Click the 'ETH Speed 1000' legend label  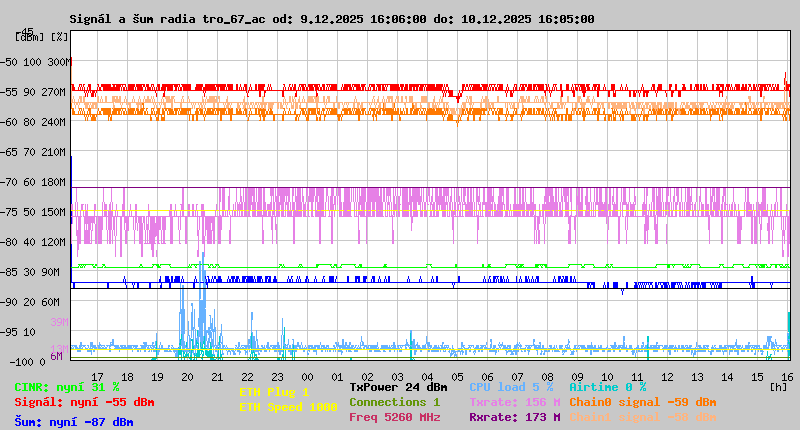point(288,407)
